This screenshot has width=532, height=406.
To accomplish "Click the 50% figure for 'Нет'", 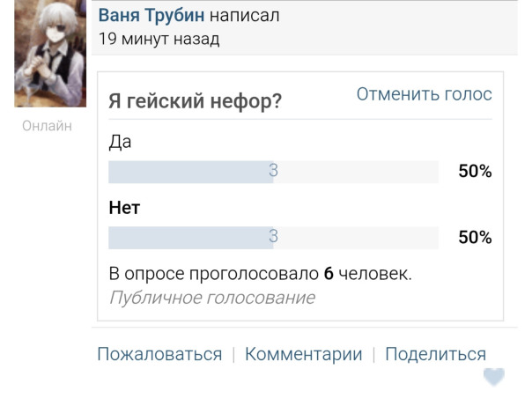I will click(x=475, y=237).
